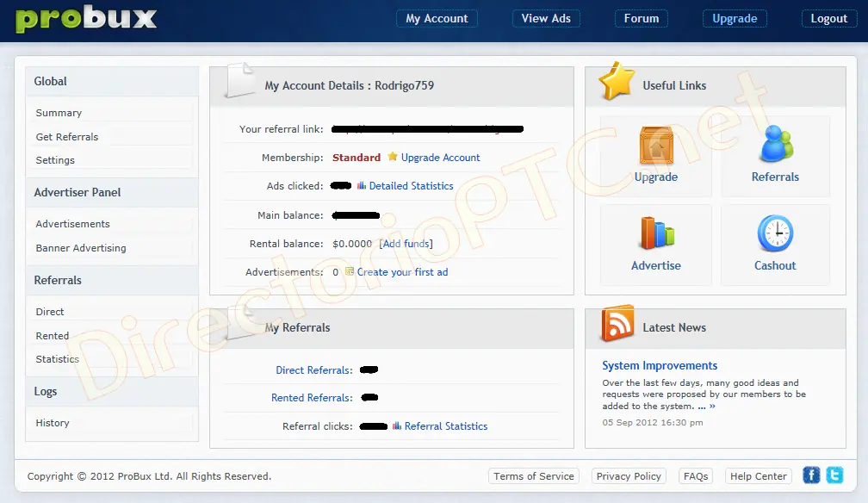
Task: Go to View Ads in top navigation
Action: (546, 18)
